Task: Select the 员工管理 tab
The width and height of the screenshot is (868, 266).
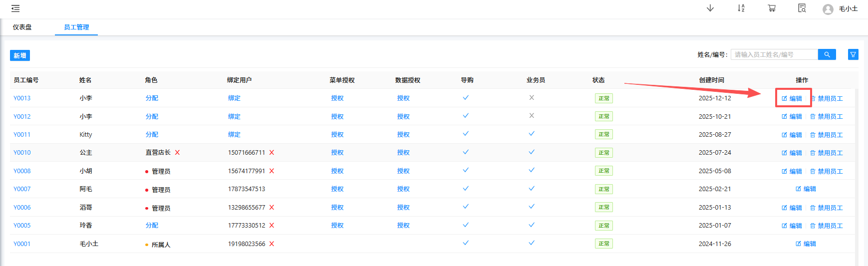Action: click(x=76, y=27)
